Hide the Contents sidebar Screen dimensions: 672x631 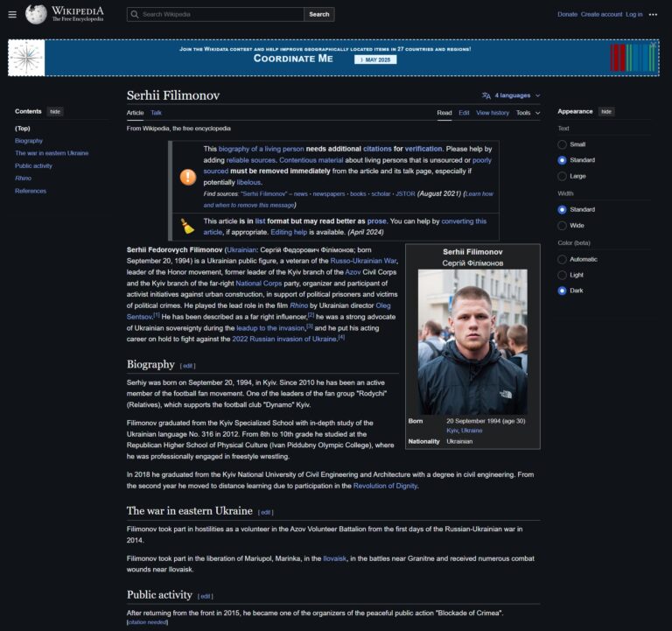click(54, 111)
